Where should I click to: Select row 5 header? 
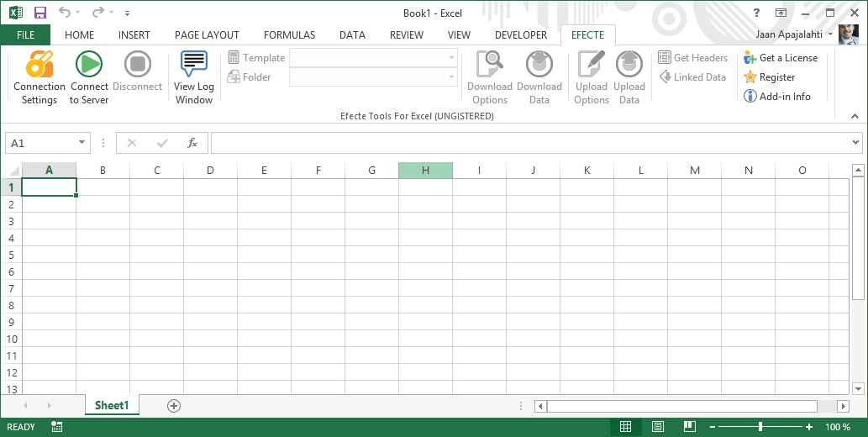point(11,255)
